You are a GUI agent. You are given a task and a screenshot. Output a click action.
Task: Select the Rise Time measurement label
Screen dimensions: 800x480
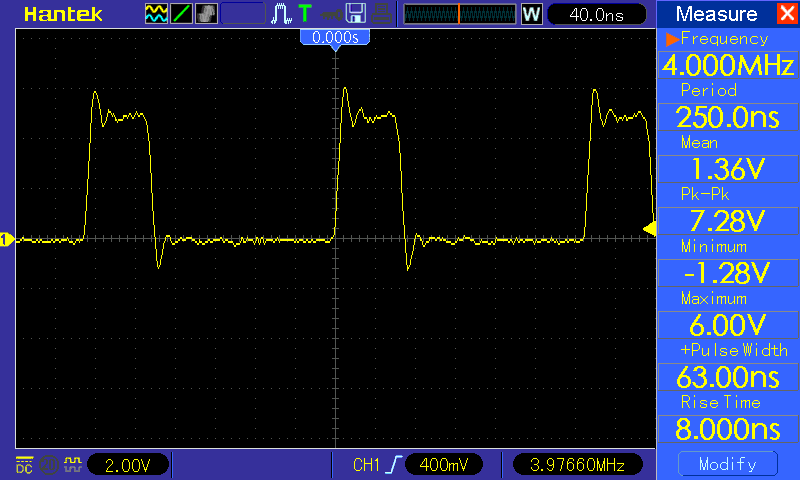click(720, 402)
